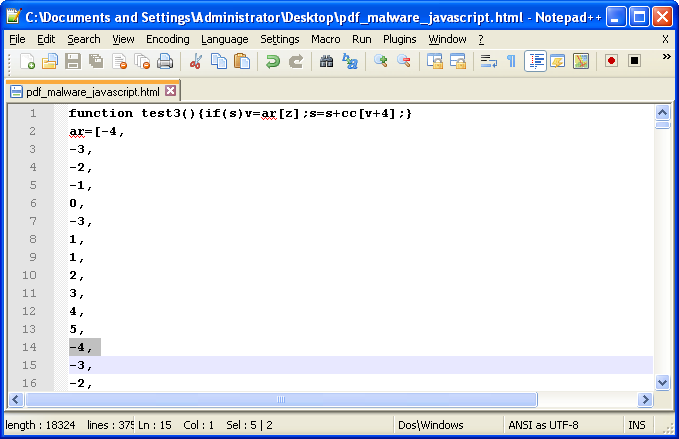Click the Save file toolbar icon
Image resolution: width=679 pixels, height=439 pixels.
[x=72, y=62]
